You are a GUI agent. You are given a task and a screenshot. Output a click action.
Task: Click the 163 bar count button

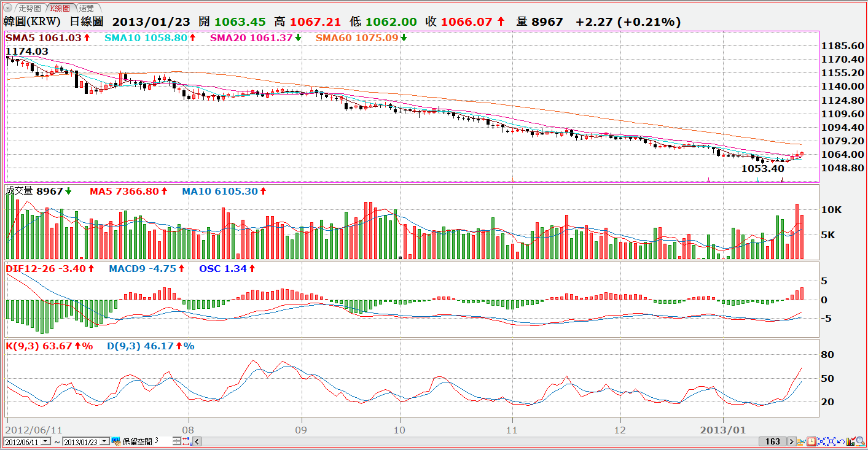click(773, 441)
